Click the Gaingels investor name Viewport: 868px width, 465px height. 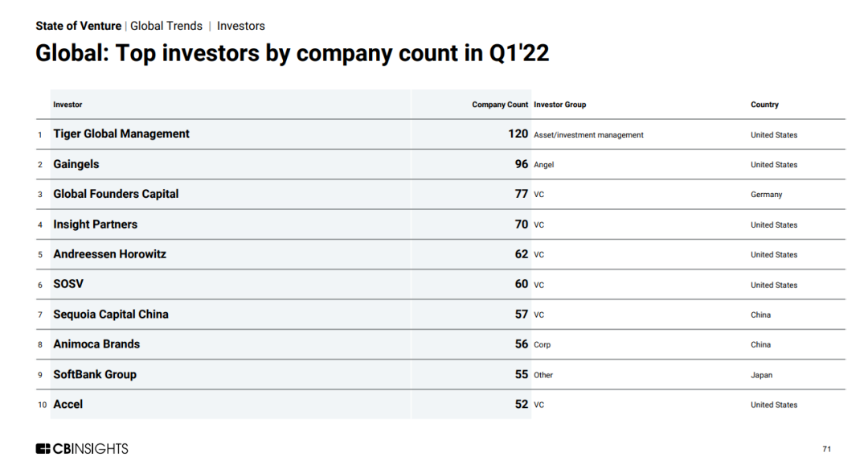pos(76,164)
